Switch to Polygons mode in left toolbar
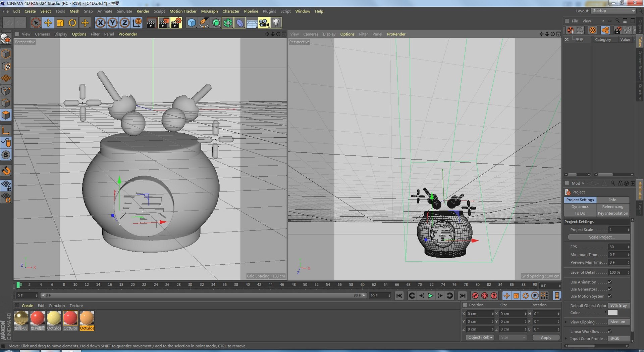Screen dimensions: 644x352 pyautogui.click(x=6, y=115)
